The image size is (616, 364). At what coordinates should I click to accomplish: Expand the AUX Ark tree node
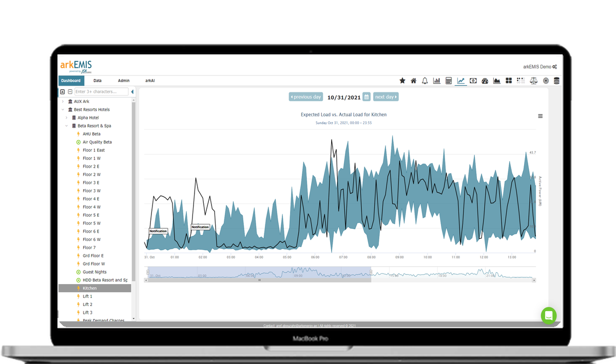click(x=63, y=102)
